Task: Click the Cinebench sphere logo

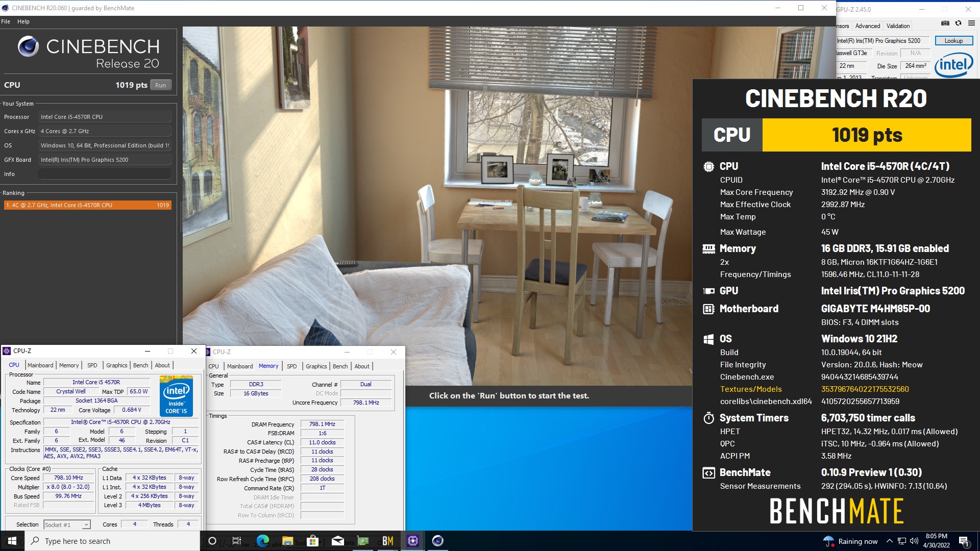Action: coord(28,46)
